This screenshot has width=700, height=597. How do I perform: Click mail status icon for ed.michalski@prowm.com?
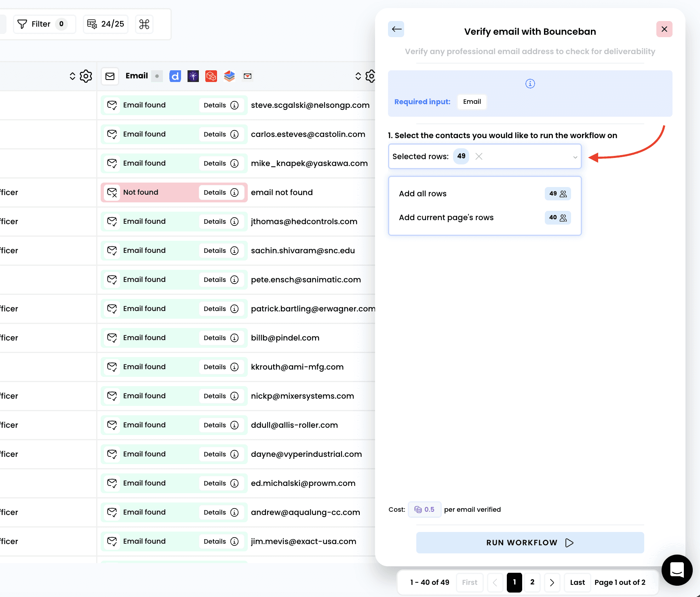click(112, 483)
